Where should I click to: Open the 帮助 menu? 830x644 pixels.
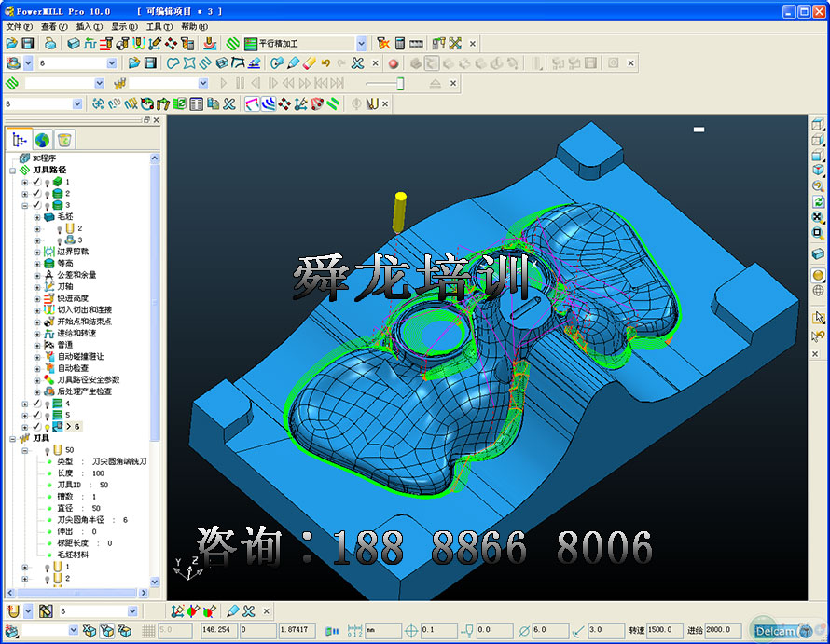[194, 26]
